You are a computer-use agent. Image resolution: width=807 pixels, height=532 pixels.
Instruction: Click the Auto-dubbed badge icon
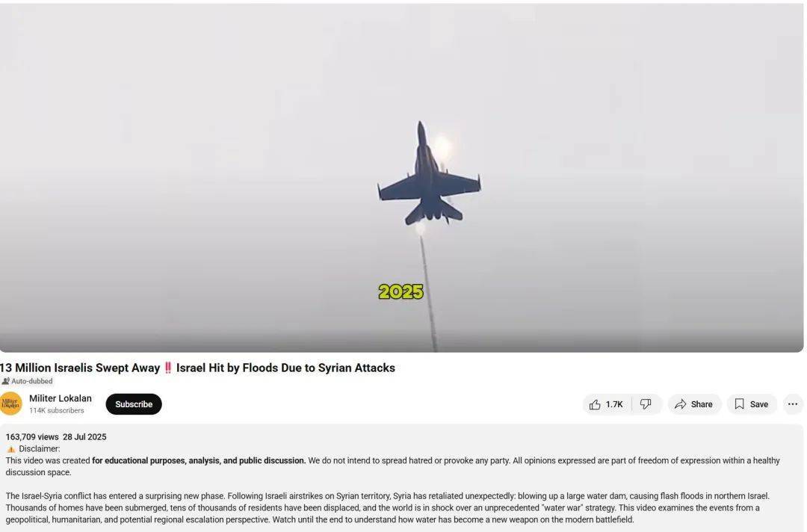click(6, 381)
